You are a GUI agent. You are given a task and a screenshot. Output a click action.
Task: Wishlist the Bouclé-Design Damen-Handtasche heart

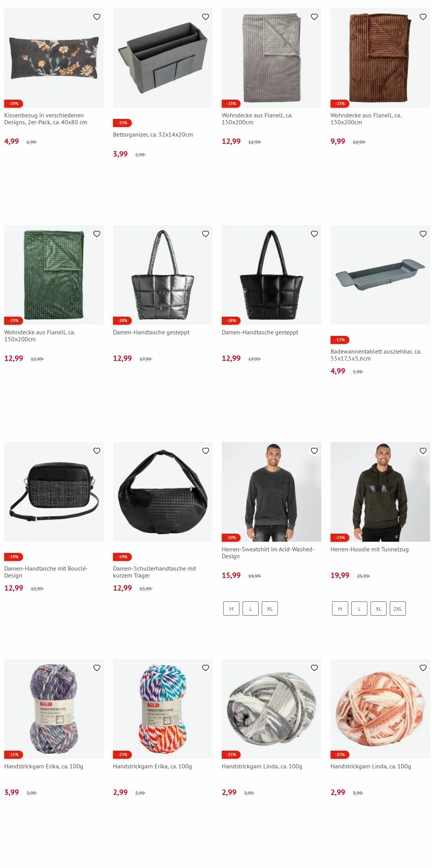[x=97, y=451]
